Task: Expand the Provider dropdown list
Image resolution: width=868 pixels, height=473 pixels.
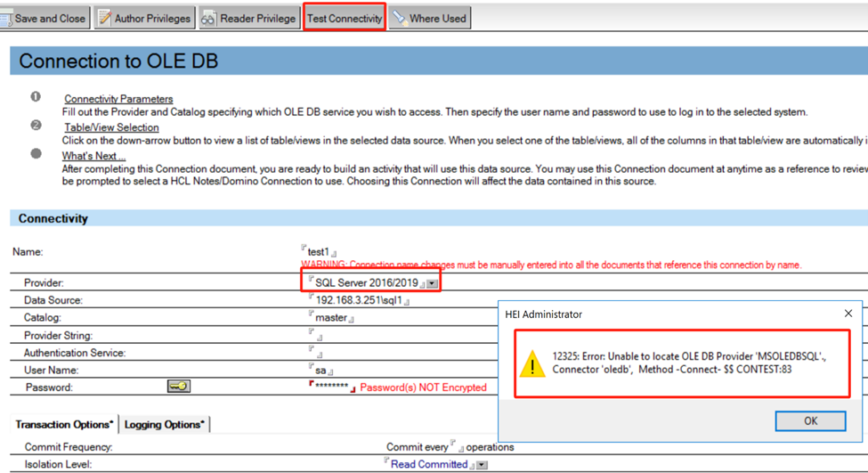Action: pyautogui.click(x=432, y=283)
